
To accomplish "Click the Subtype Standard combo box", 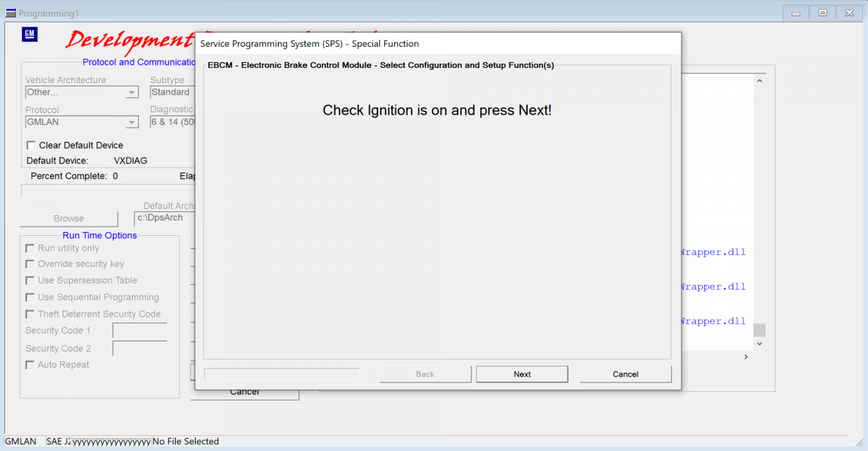I will tap(172, 92).
